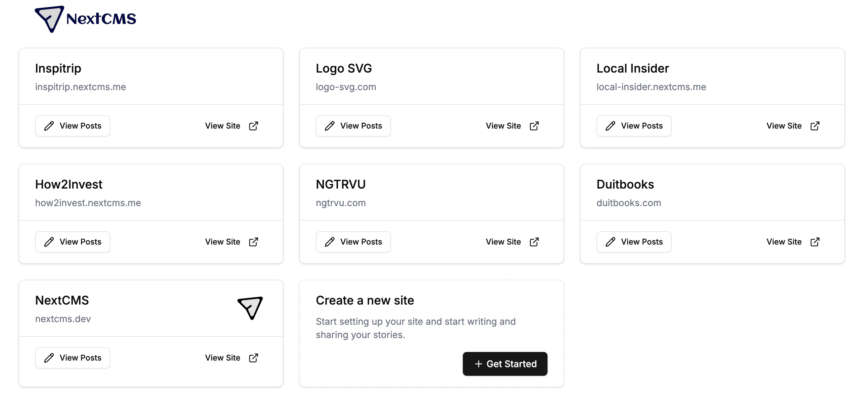
Task: View posts for Local Insider
Action: pos(634,126)
